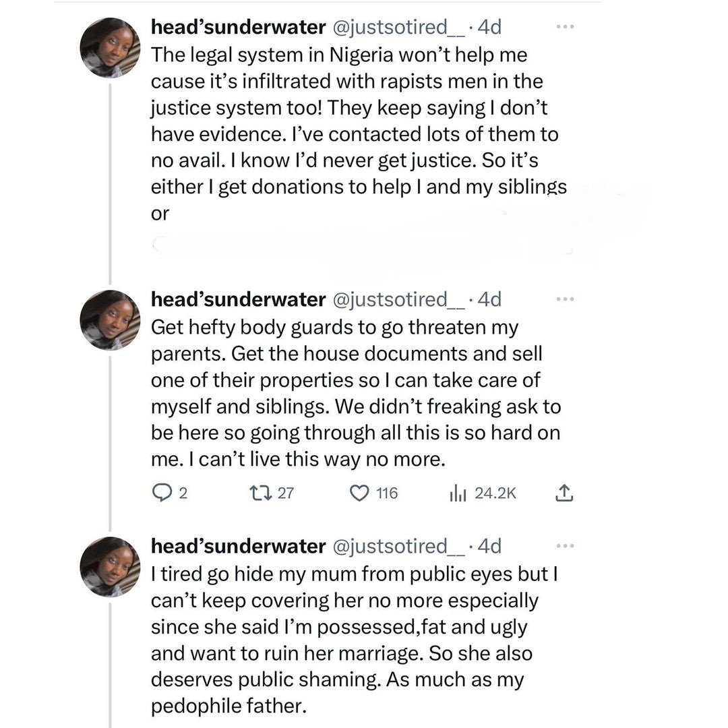Tap the avatar next to the body guards tweet
Image resolution: width=728 pixels, height=728 pixels.
pos(110,320)
